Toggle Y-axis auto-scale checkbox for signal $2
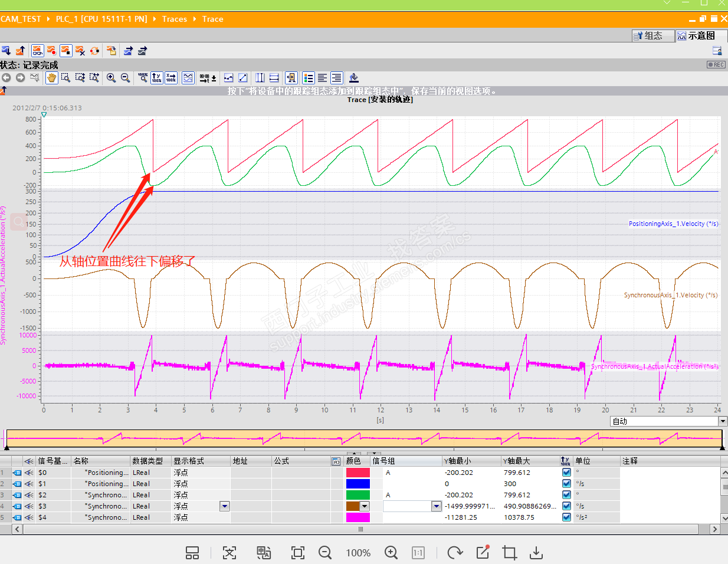Screen dimensions: 728x564 (x=566, y=495)
